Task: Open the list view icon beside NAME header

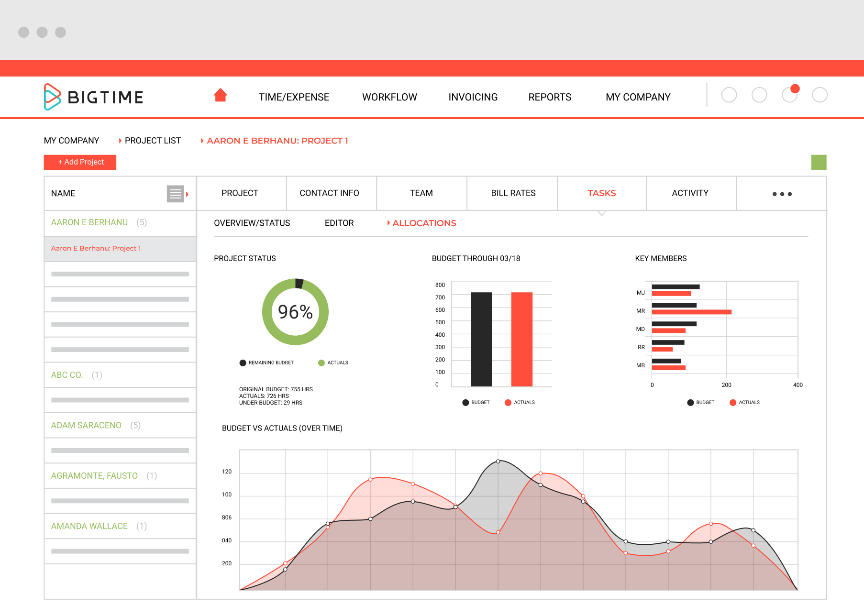Action: click(x=175, y=194)
